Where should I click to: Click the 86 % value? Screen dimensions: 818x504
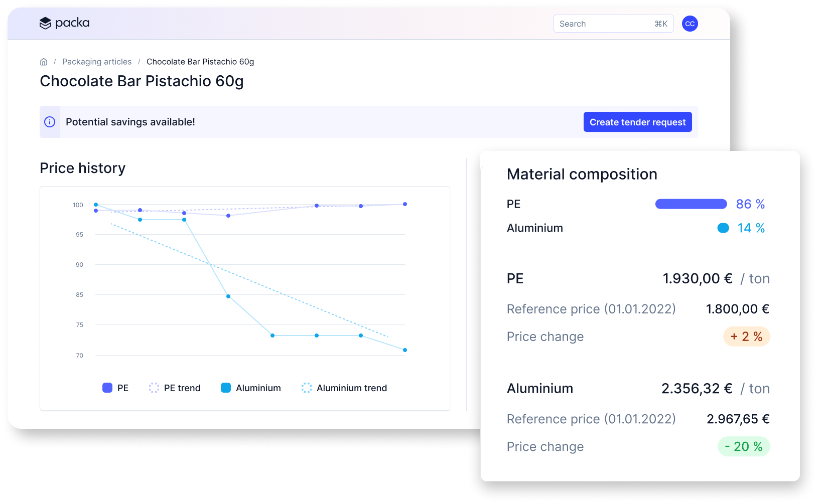750,204
